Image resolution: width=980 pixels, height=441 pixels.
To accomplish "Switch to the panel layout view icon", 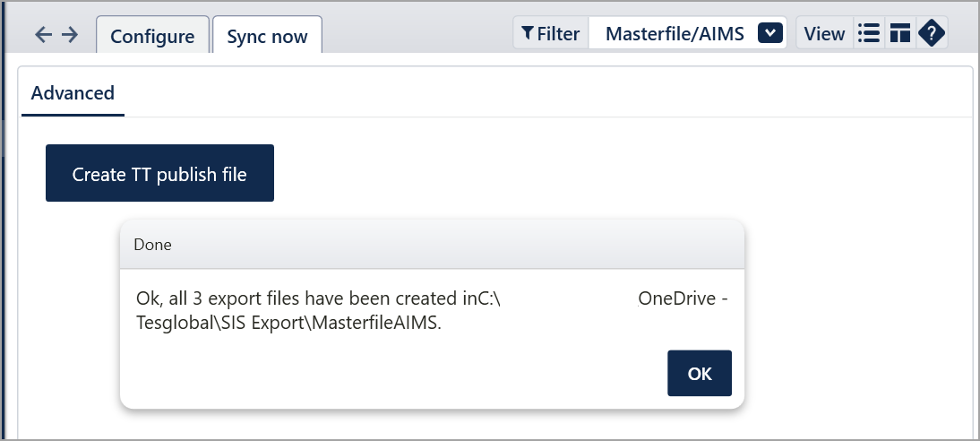I will click(899, 33).
